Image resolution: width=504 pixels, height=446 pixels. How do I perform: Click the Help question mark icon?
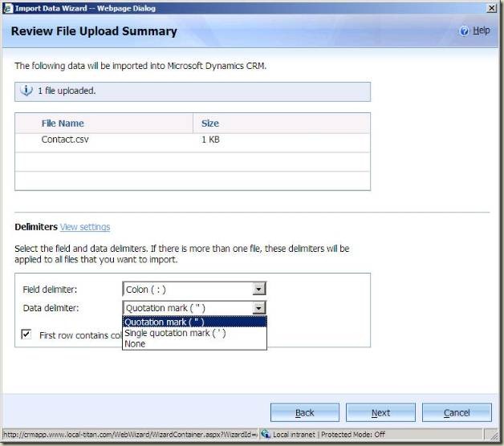[464, 30]
